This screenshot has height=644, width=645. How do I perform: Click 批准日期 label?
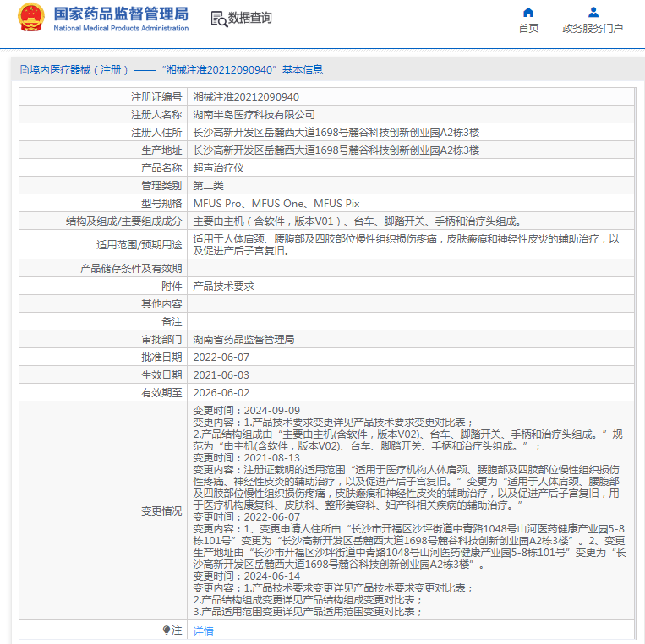coord(161,357)
